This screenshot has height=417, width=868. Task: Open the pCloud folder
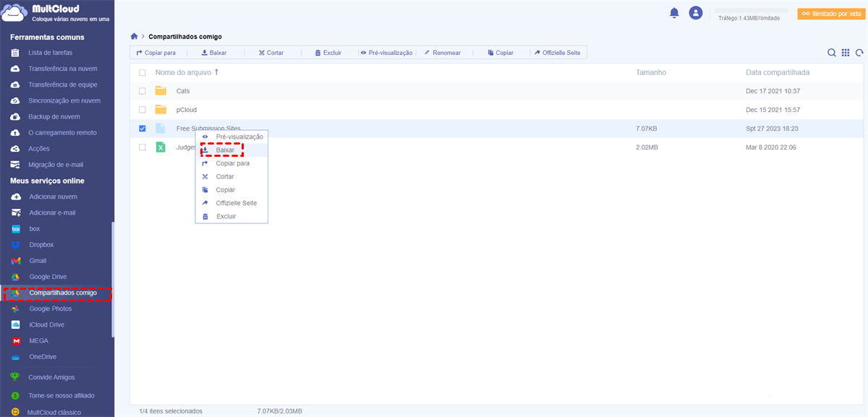[x=187, y=110]
